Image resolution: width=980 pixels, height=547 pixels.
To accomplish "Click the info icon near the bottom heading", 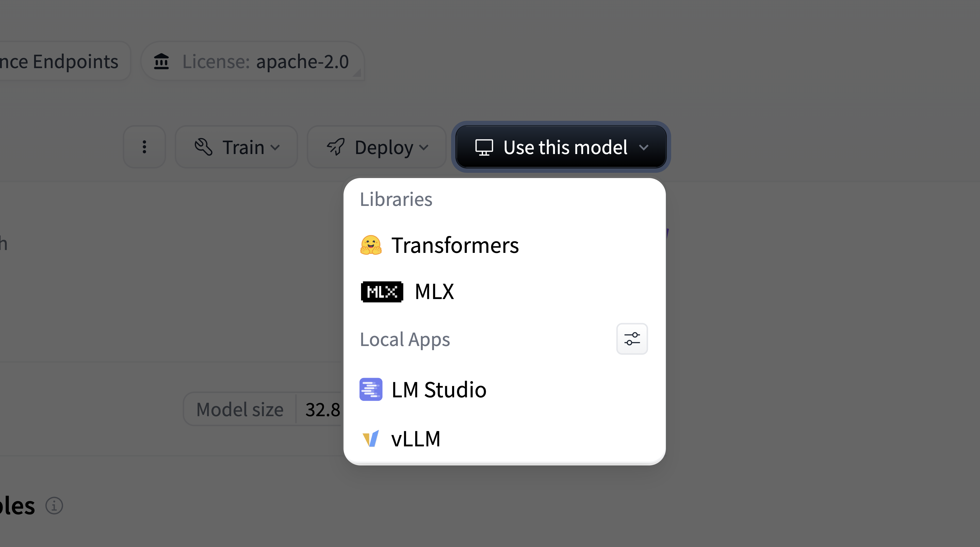I will (x=54, y=506).
